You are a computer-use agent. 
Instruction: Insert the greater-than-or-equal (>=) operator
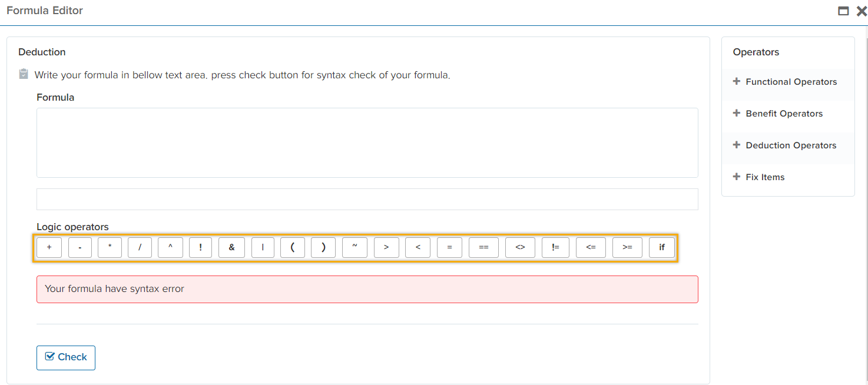point(627,247)
